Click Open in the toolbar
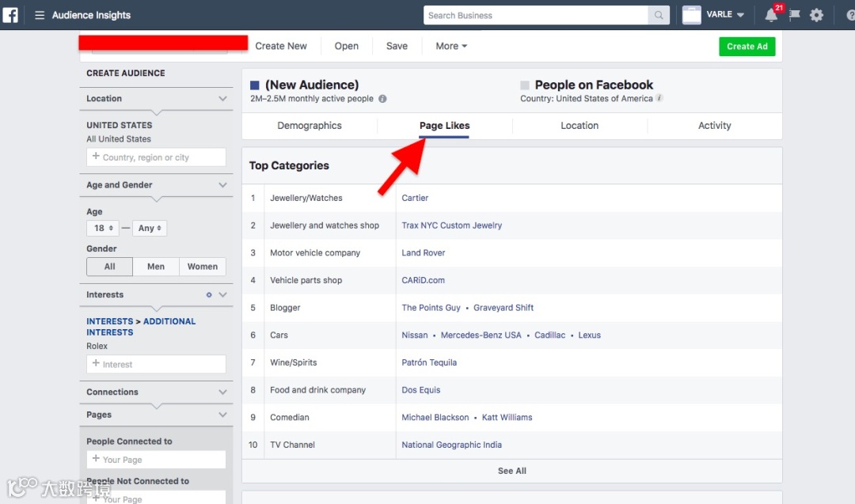This screenshot has width=855, height=504. click(346, 47)
